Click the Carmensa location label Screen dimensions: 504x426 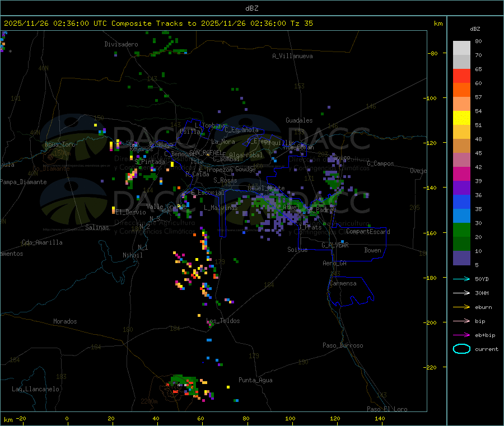click(343, 283)
